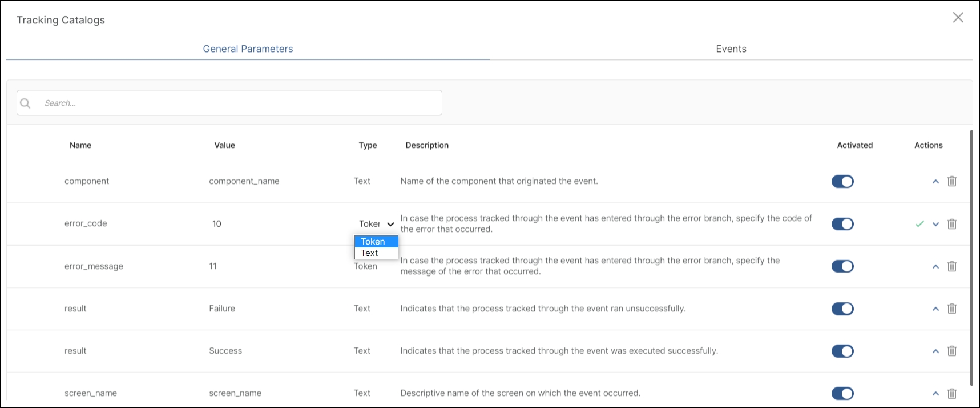Disable the result Success parameter
Viewport: 980px width, 408px height.
(842, 351)
